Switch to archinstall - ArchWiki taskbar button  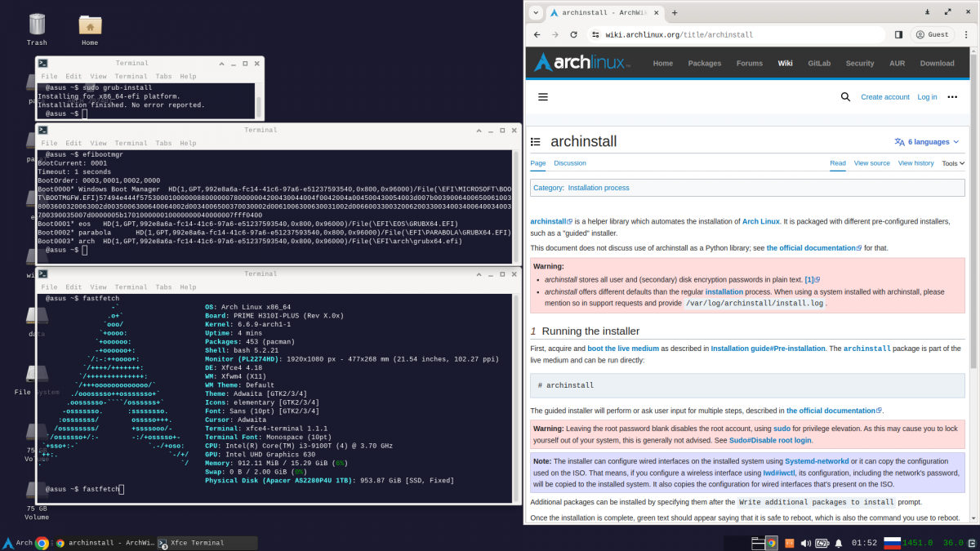(x=104, y=543)
